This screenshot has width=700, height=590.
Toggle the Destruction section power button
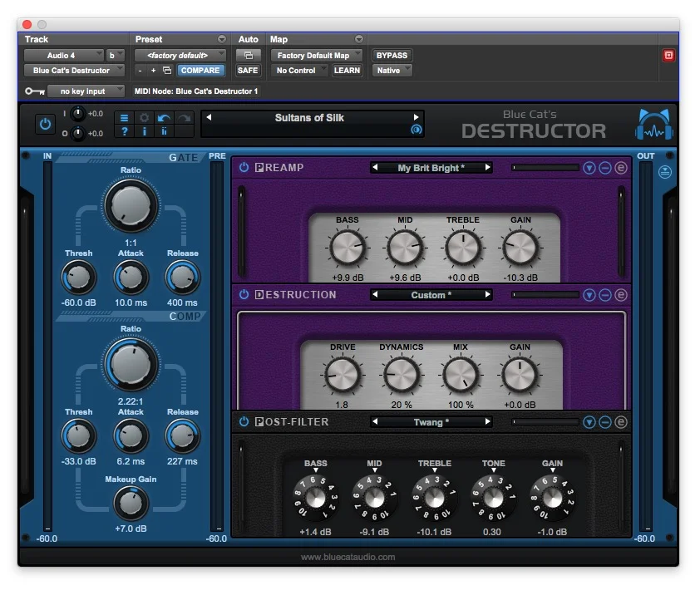click(244, 294)
